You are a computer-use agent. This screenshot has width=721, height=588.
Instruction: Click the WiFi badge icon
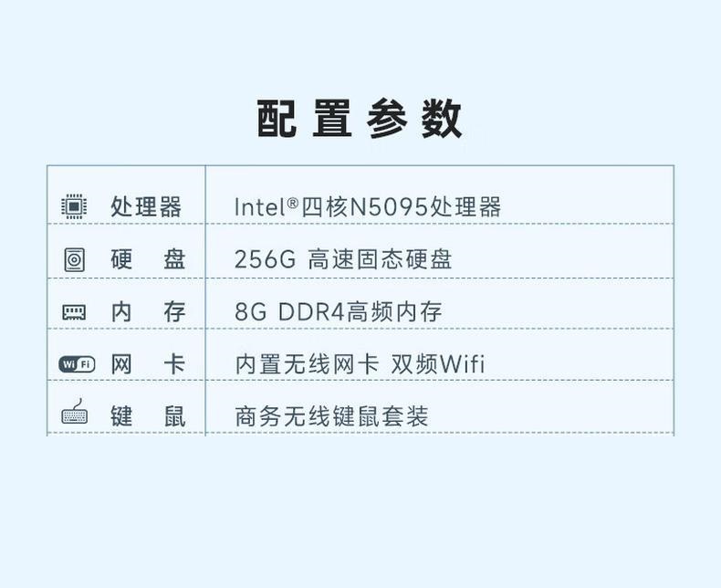pyautogui.click(x=77, y=364)
